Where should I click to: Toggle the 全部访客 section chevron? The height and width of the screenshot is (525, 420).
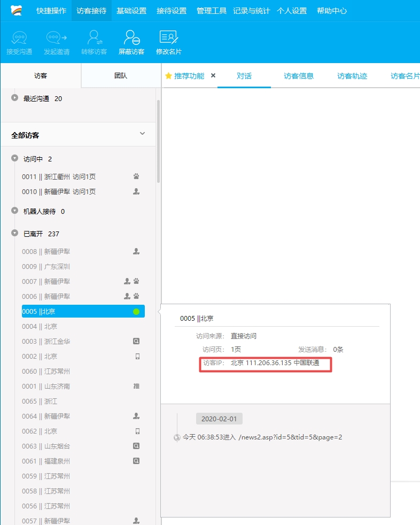tap(142, 134)
